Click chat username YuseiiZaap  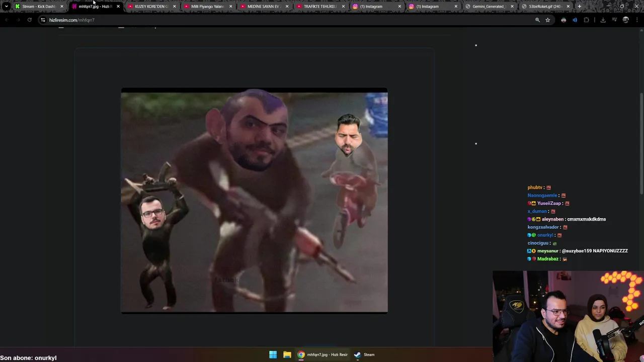(549, 204)
